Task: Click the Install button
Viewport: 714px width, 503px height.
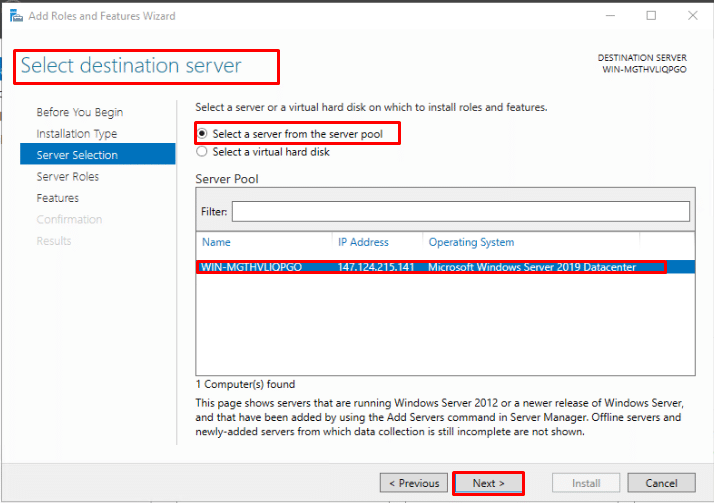Action: tap(586, 483)
